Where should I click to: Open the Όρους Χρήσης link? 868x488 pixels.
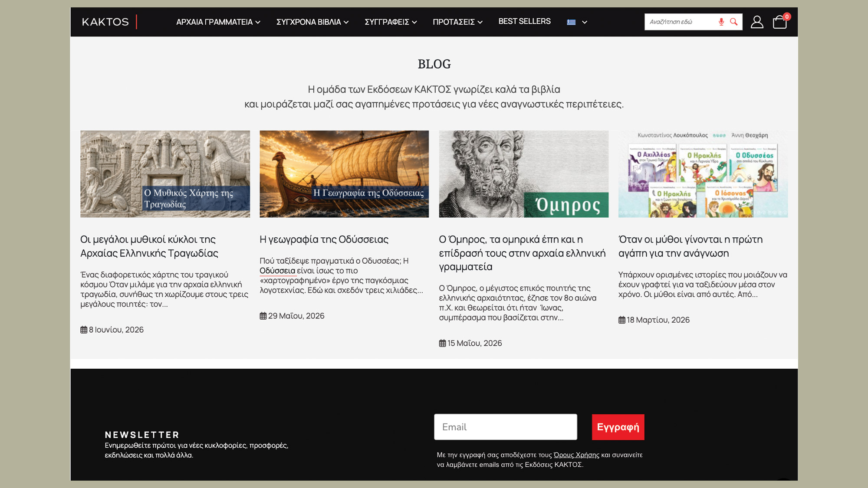point(576,455)
